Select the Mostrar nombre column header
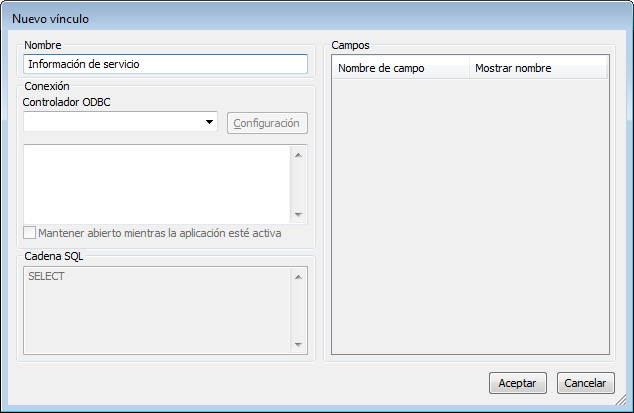634x413 pixels. pyautogui.click(x=536, y=68)
